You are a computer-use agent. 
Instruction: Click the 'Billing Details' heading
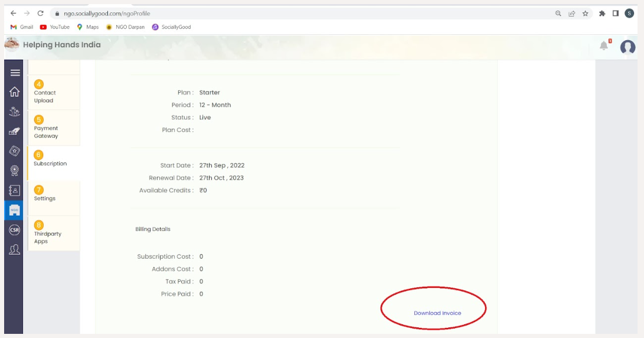153,229
